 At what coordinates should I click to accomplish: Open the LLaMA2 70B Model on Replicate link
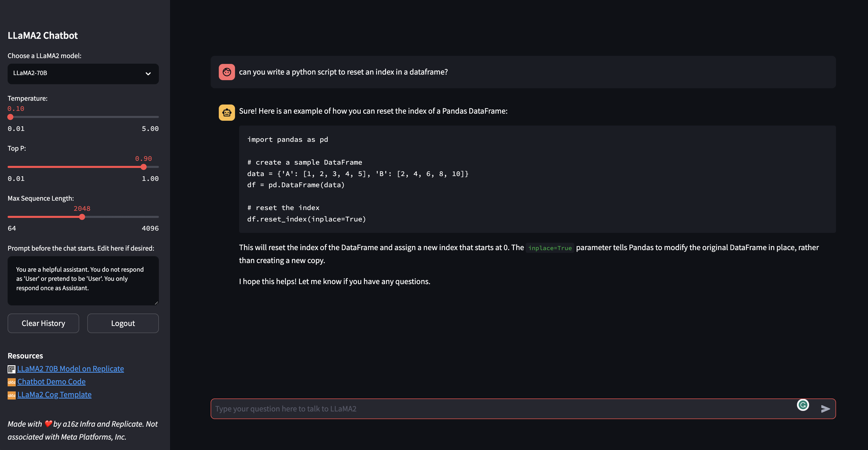(70, 369)
